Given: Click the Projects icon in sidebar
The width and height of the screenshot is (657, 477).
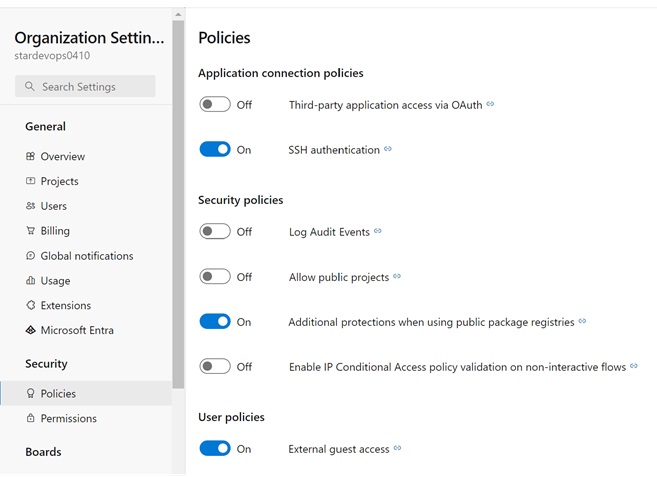Looking at the screenshot, I should tap(30, 181).
